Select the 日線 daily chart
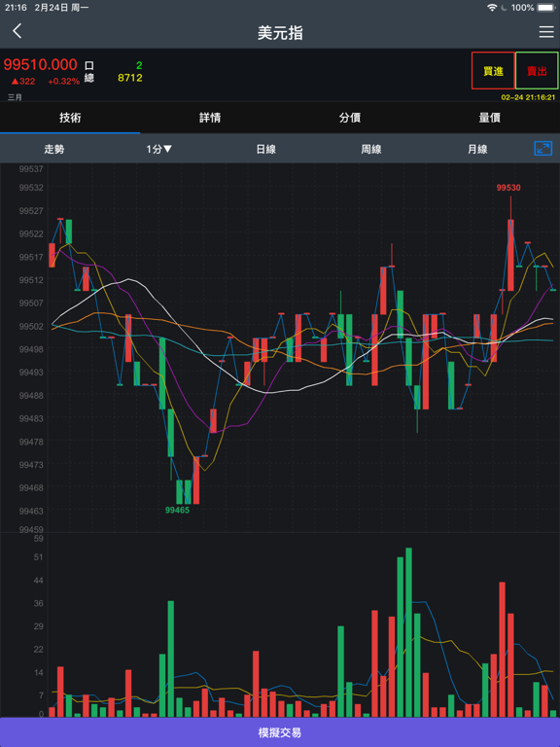560x747 pixels. point(265,149)
